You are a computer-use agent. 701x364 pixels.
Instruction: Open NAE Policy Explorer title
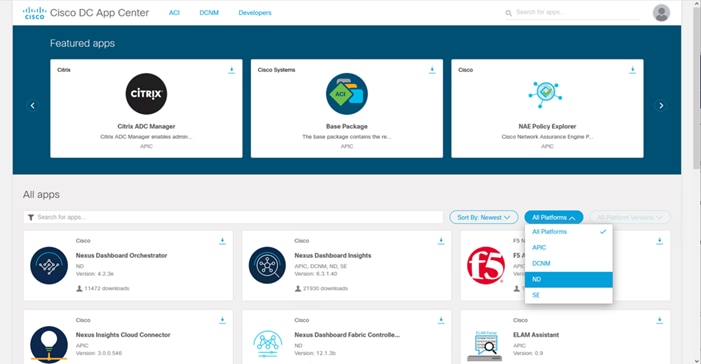tap(547, 127)
